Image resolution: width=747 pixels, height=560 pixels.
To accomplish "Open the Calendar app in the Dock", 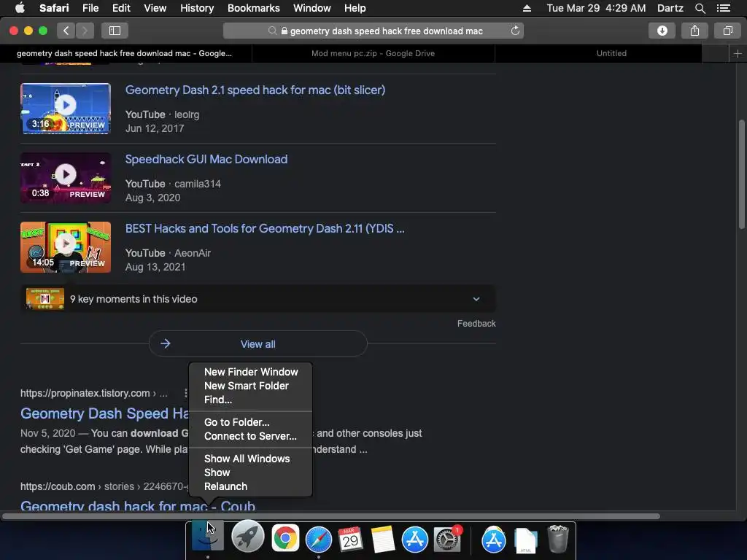I will pyautogui.click(x=350, y=540).
